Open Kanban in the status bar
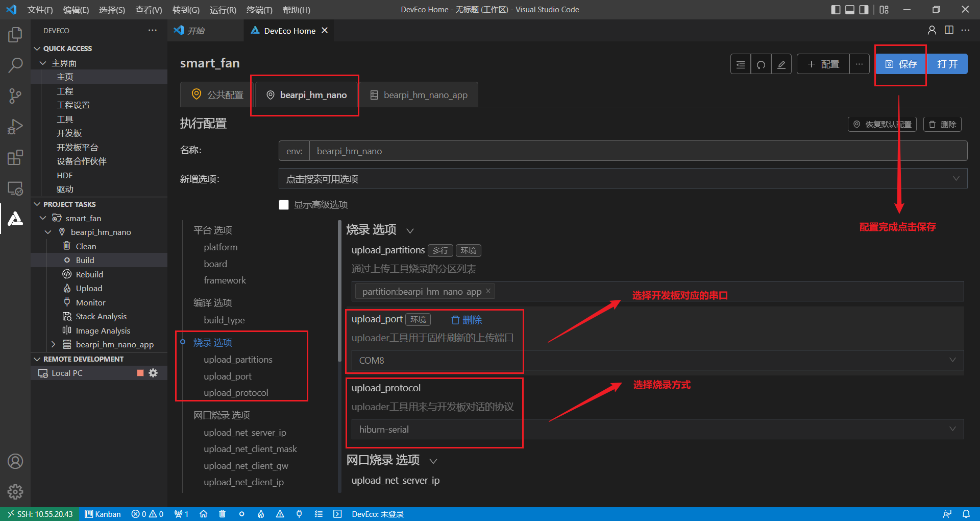The width and height of the screenshot is (980, 521). click(x=103, y=514)
